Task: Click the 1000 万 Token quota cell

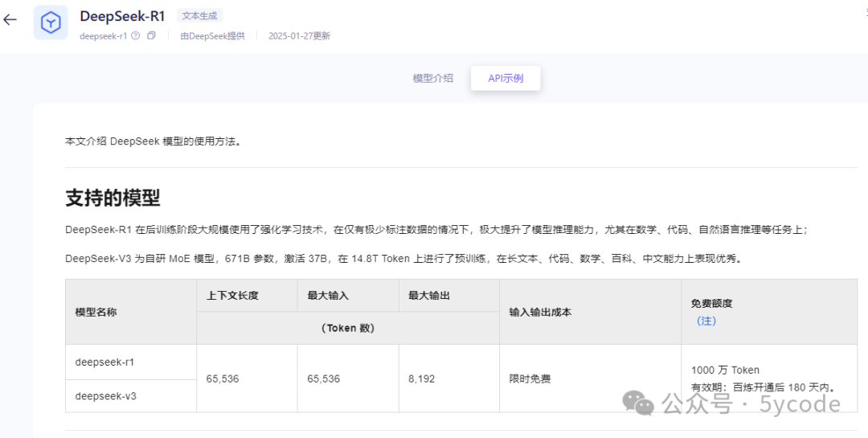Action: (725, 370)
